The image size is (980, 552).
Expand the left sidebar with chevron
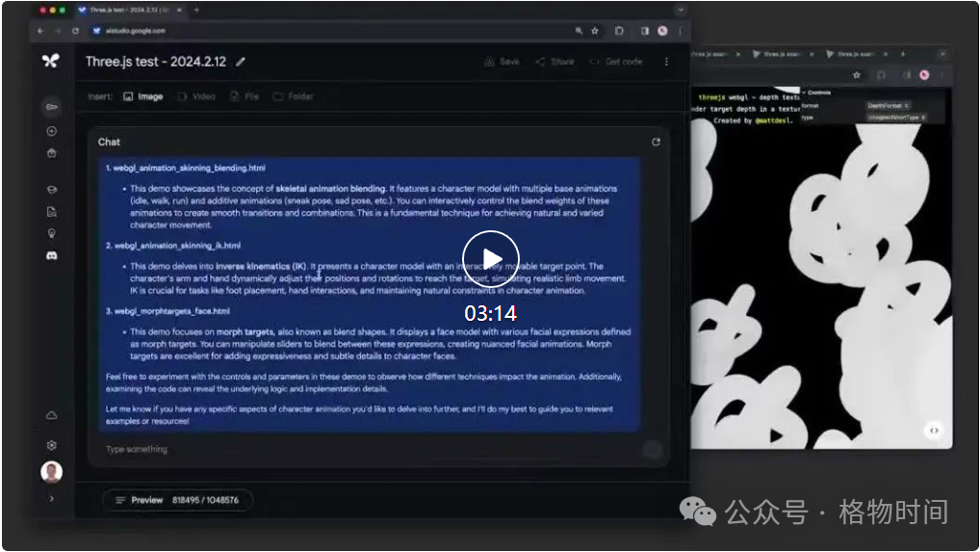[x=51, y=498]
